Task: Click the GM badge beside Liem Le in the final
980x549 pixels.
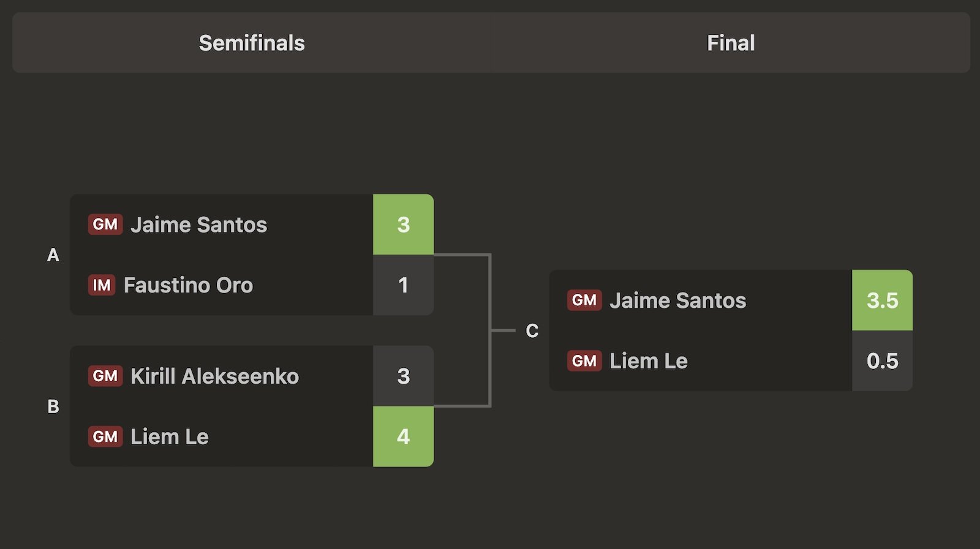Action: (x=584, y=361)
